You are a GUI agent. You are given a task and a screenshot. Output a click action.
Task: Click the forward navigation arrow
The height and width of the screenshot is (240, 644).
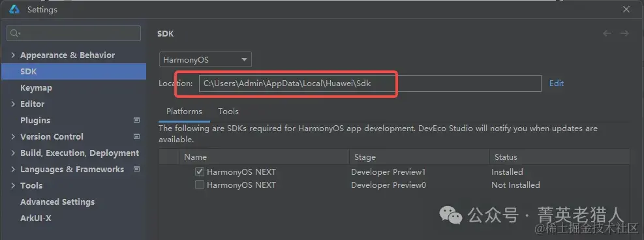click(x=624, y=34)
